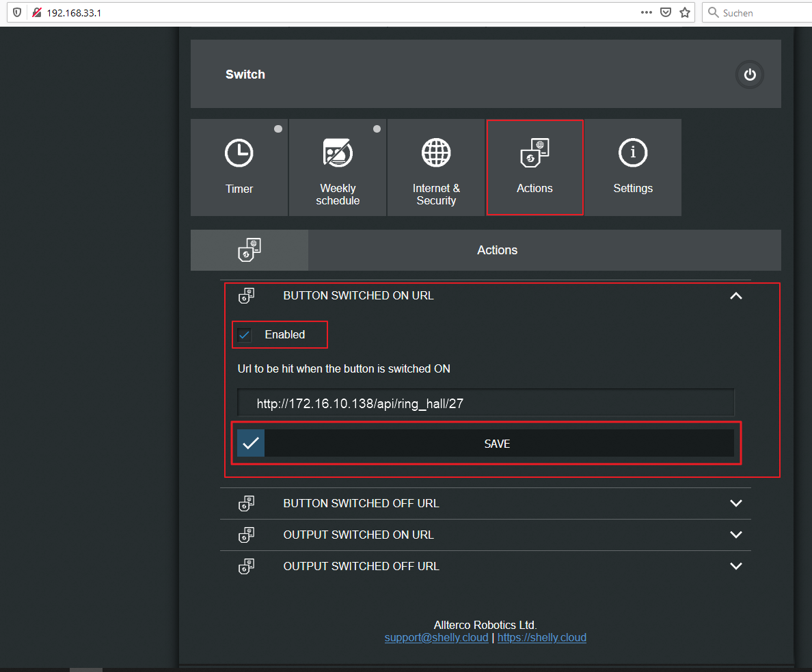
Task: Click the BUTTON SWITCHED OFF URL icon
Action: pos(247,504)
